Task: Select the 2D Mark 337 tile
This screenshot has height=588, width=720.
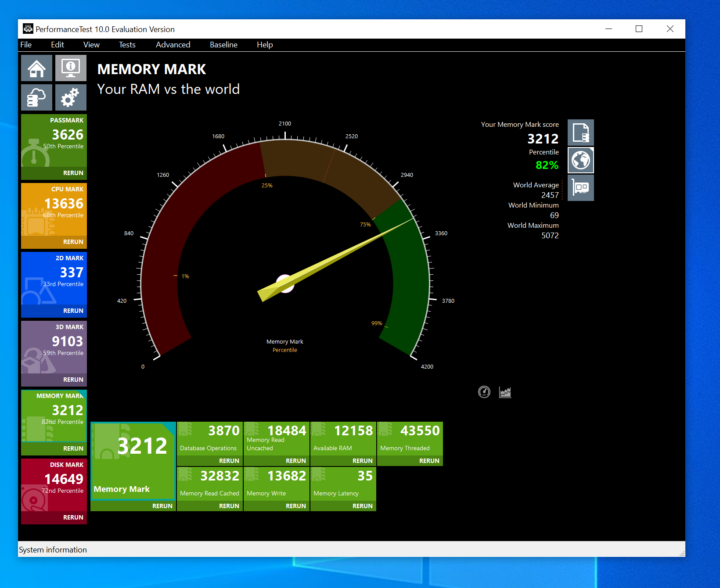Action: 54,278
